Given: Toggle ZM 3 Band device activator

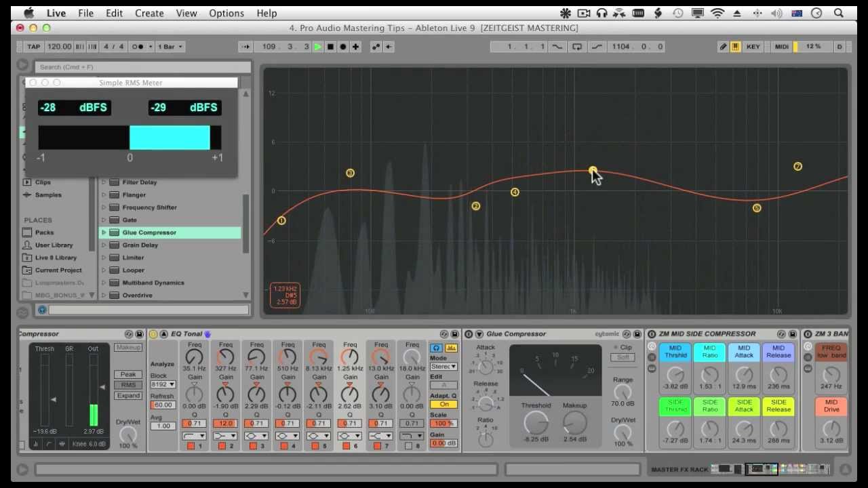Looking at the screenshot, I should coord(808,334).
